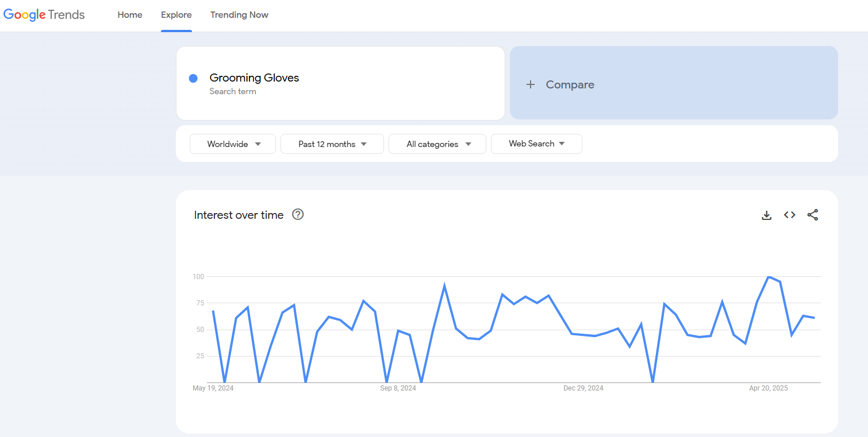Click the Grooming Gloves search term box
Image resolution: width=868 pixels, height=437 pixels.
pyautogui.click(x=340, y=83)
